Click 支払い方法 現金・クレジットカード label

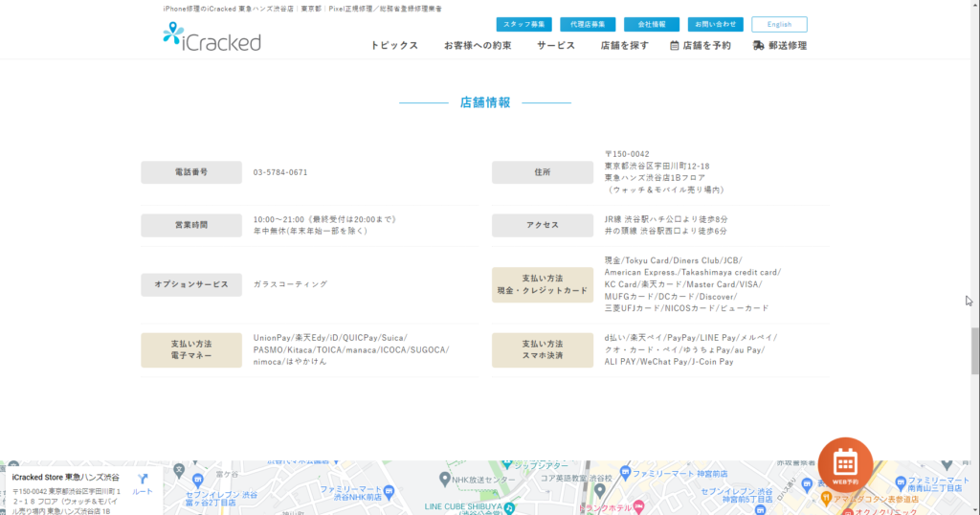(543, 285)
